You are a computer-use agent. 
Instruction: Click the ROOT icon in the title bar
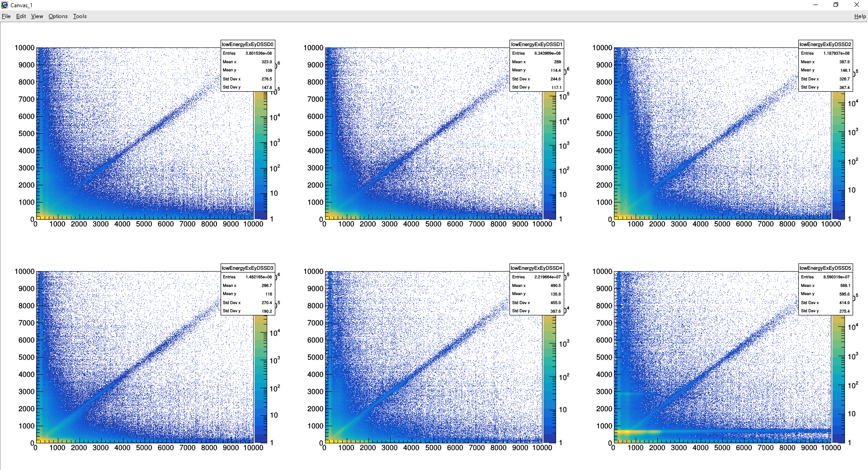click(x=5, y=5)
